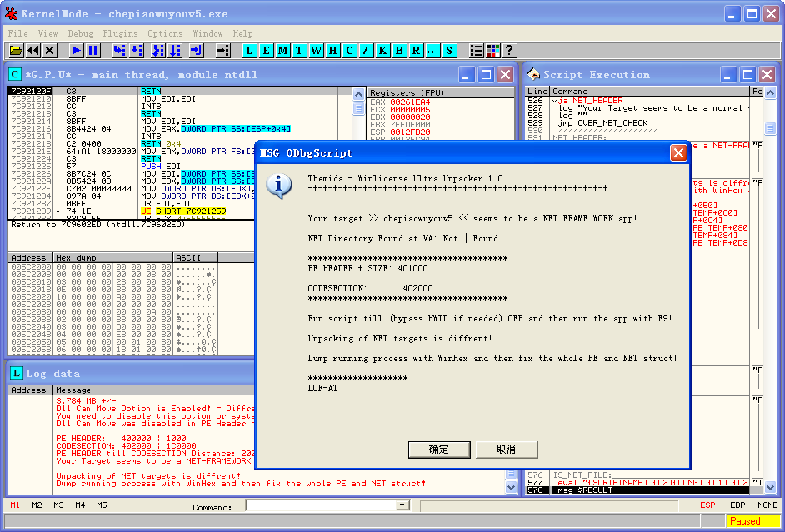The width and height of the screenshot is (785, 532).
Task: Click the Execute till return icon
Action: coord(197,50)
